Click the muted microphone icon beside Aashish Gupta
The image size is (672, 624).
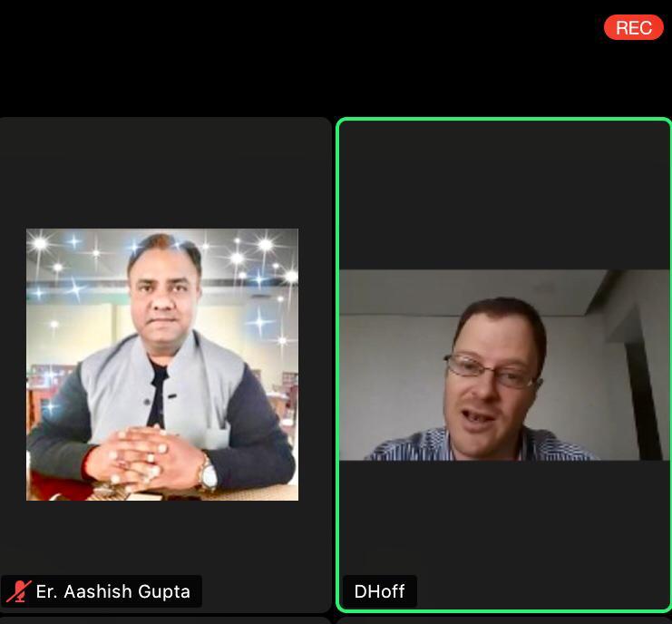tap(18, 591)
